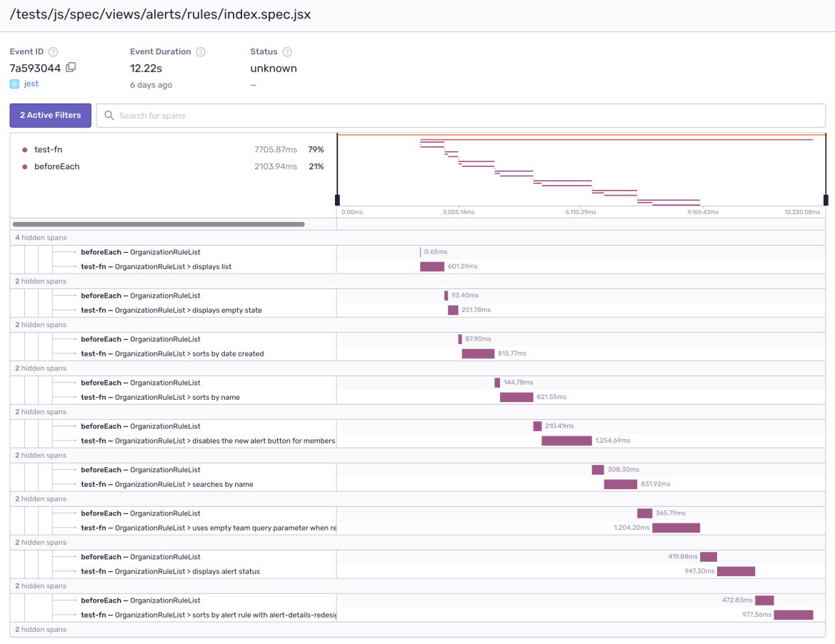Screen dimensions: 835x644
Task: Click the 1,254.69ms span duration bar
Action: pos(566,441)
